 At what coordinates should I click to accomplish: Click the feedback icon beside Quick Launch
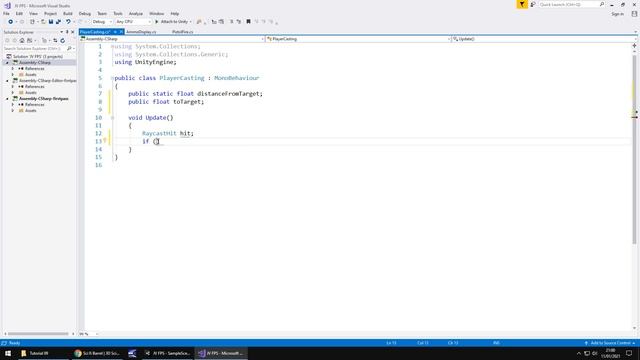coord(533,4)
